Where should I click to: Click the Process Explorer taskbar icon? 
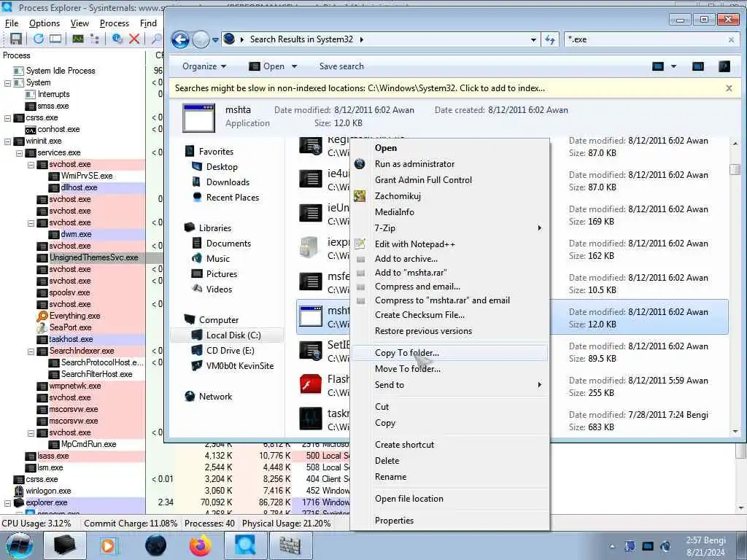tap(244, 545)
